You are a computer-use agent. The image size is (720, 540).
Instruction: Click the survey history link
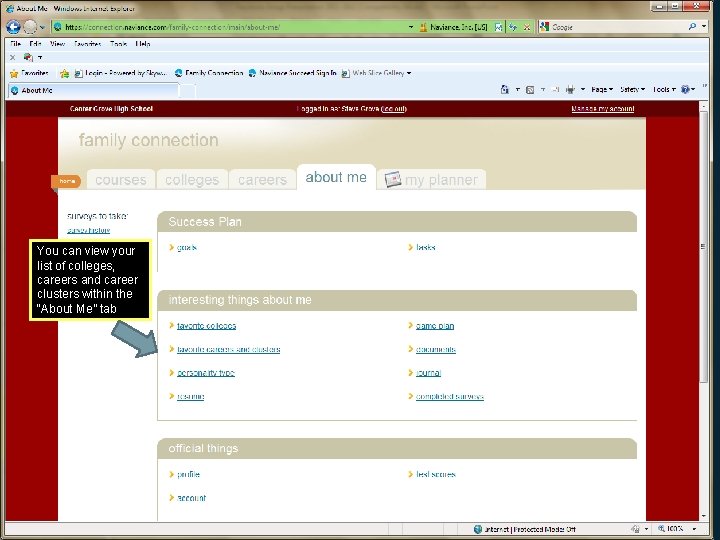coord(89,230)
